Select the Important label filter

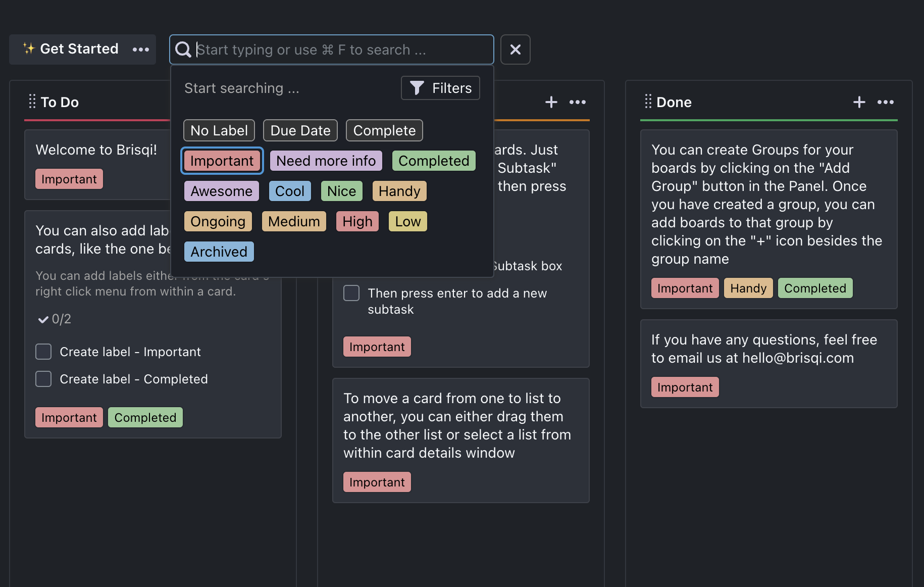point(222,161)
